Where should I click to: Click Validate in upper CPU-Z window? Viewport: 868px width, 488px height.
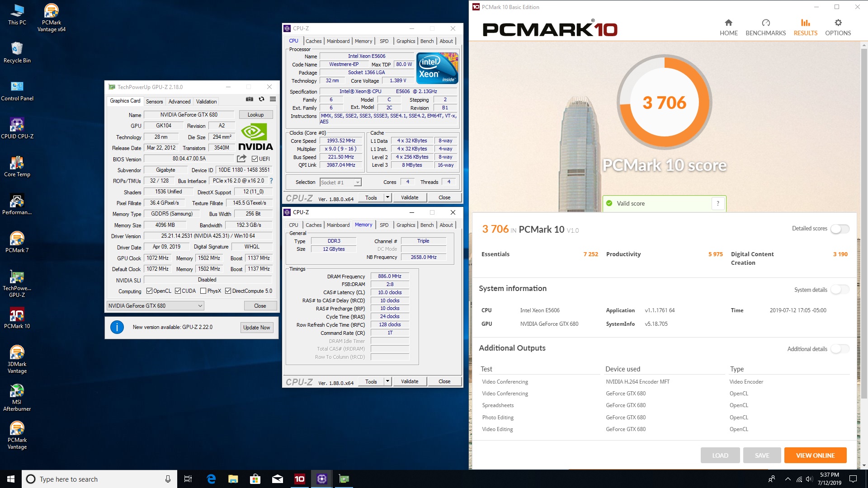coord(410,197)
